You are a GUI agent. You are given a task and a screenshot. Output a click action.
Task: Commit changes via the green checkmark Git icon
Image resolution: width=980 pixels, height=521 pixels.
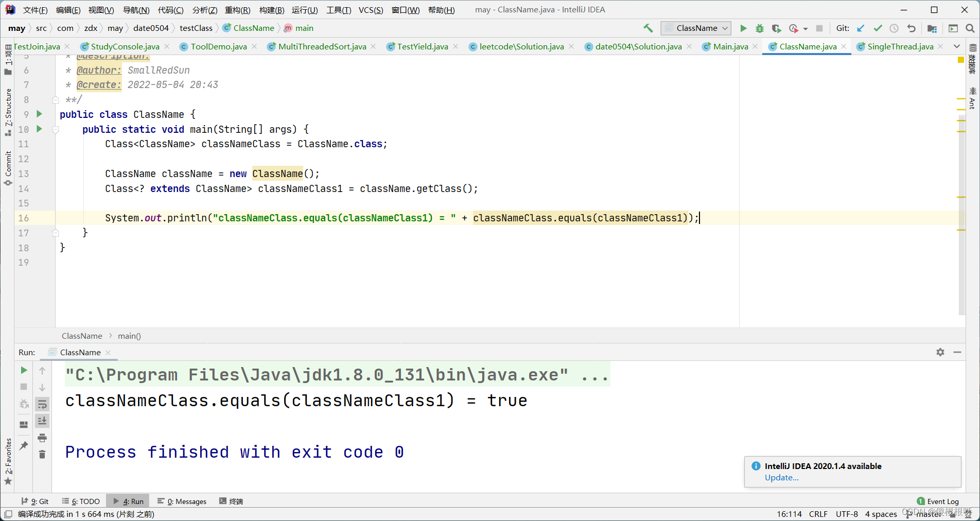pyautogui.click(x=878, y=28)
